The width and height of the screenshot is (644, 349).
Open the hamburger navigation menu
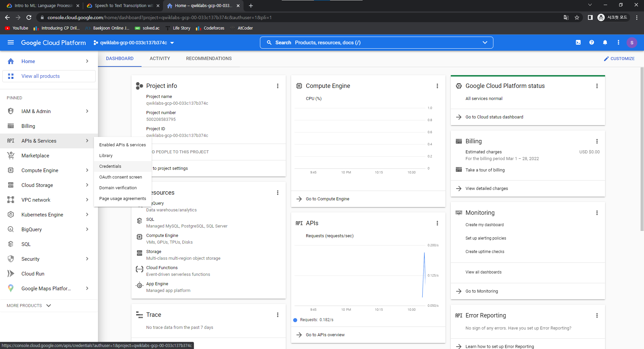pos(11,43)
